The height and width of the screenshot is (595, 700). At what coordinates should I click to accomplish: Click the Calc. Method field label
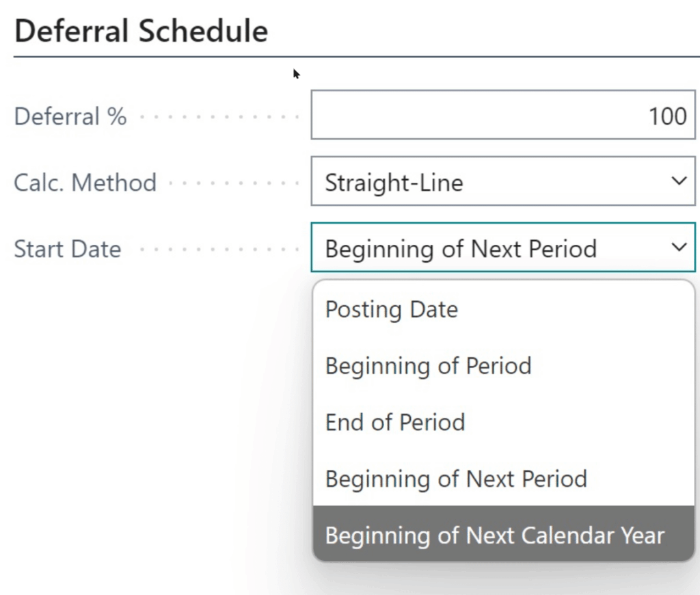(x=85, y=183)
